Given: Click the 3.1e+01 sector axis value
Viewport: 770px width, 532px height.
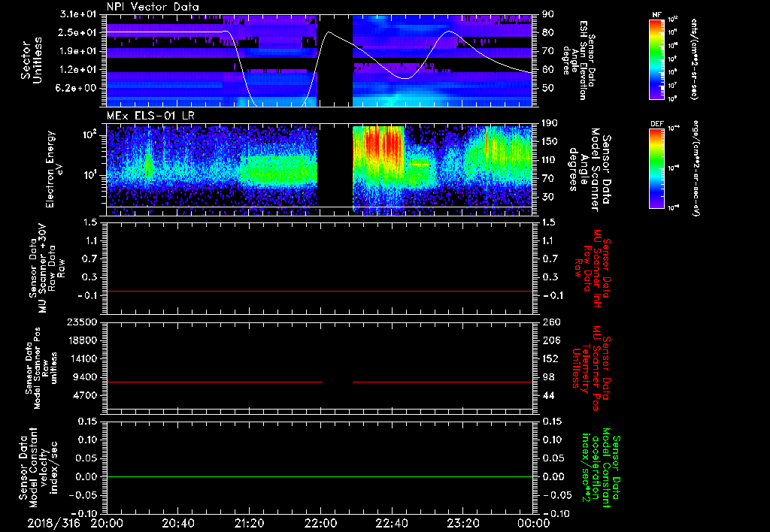Looking at the screenshot, I should 80,14.
